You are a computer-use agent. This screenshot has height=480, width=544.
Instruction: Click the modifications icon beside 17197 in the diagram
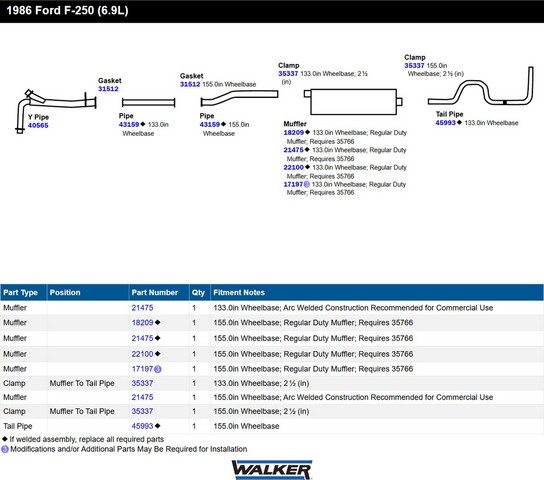click(x=306, y=185)
